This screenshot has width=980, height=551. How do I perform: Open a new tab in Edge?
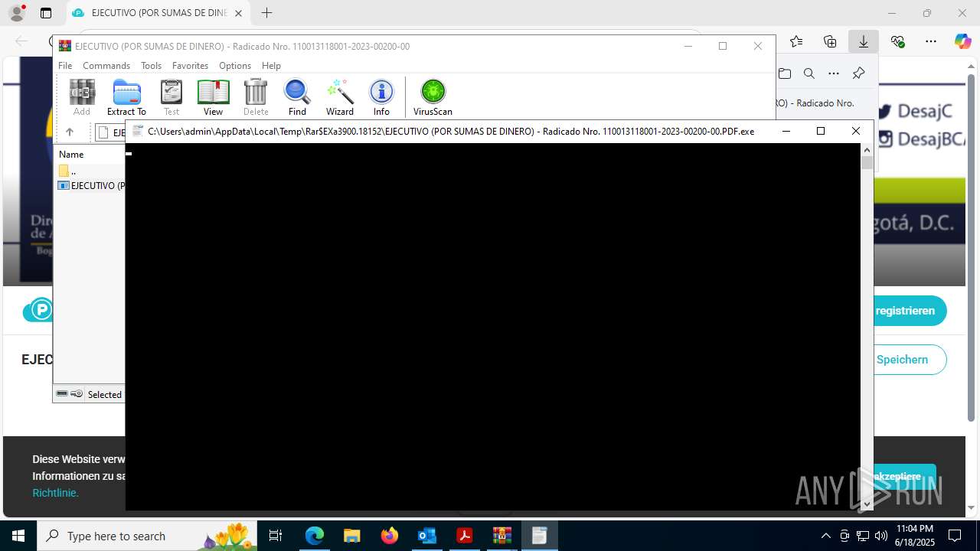click(x=266, y=13)
